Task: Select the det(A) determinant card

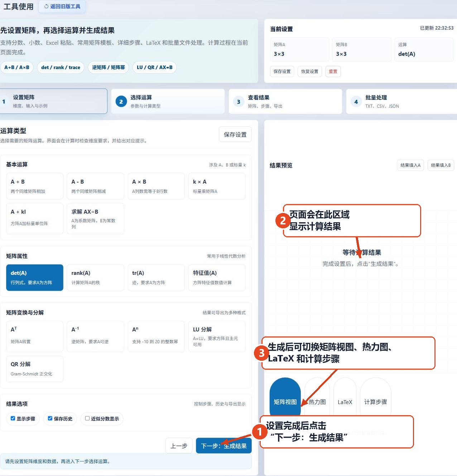Action: click(35, 278)
